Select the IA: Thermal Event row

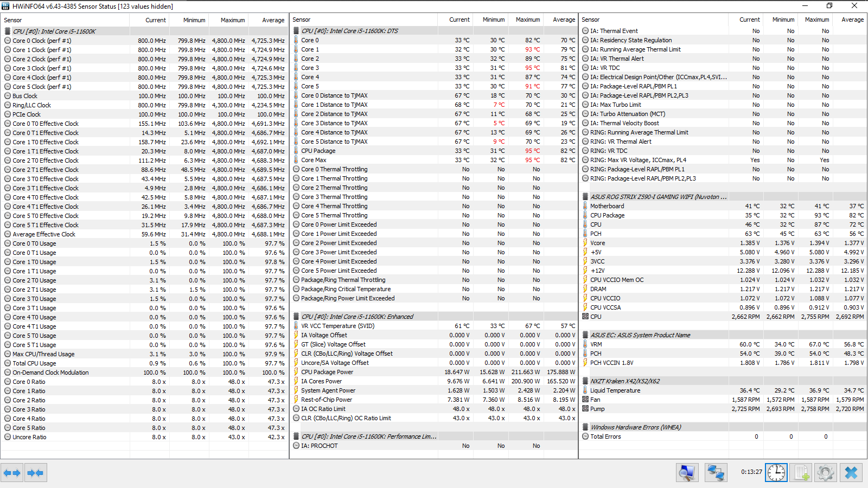click(x=723, y=31)
